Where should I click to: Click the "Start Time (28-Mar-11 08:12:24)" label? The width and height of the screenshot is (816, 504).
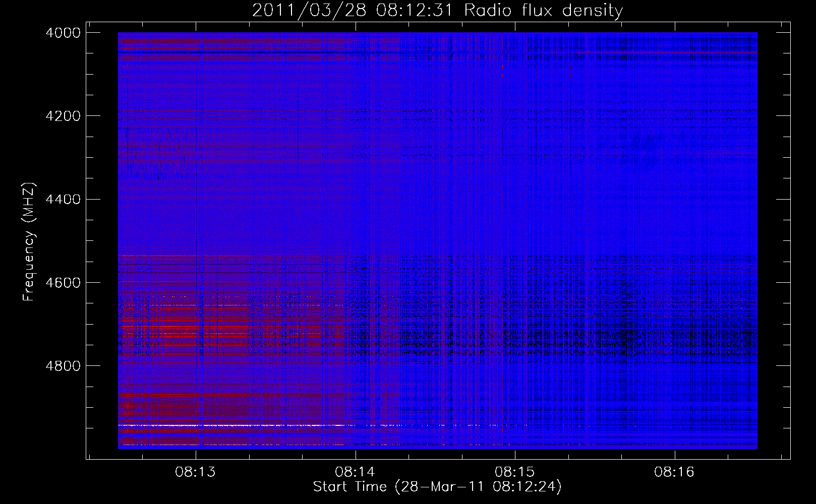pos(437,487)
